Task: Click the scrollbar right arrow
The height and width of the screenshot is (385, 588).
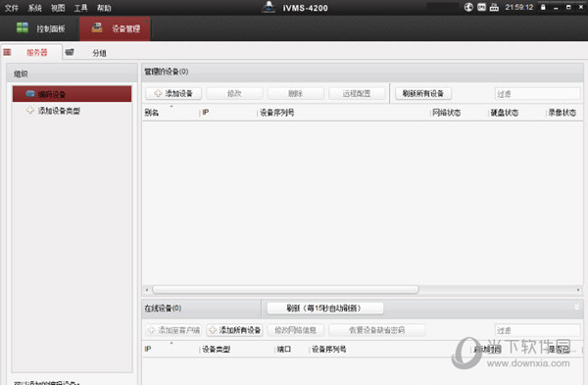Action: [x=578, y=289]
